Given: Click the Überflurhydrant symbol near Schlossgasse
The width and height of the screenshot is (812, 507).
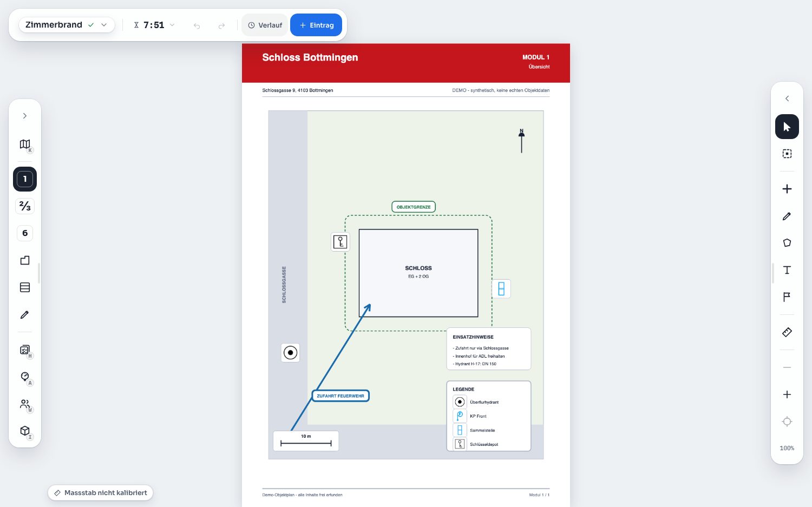Looking at the screenshot, I should pyautogui.click(x=291, y=353).
